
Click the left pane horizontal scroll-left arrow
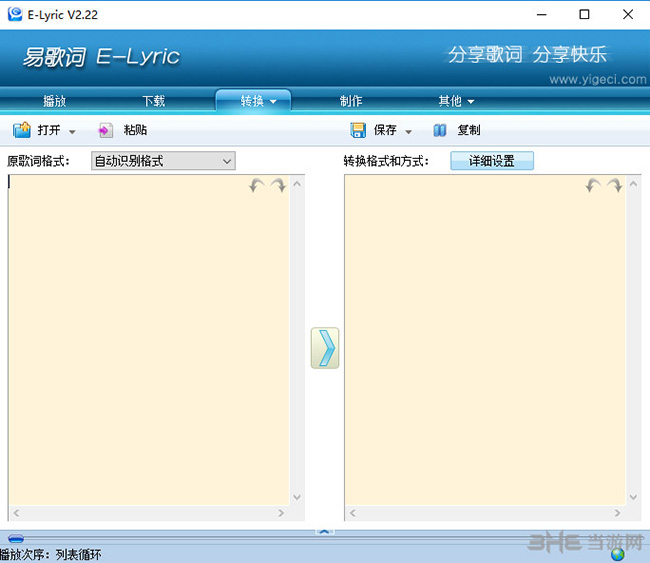click(16, 513)
